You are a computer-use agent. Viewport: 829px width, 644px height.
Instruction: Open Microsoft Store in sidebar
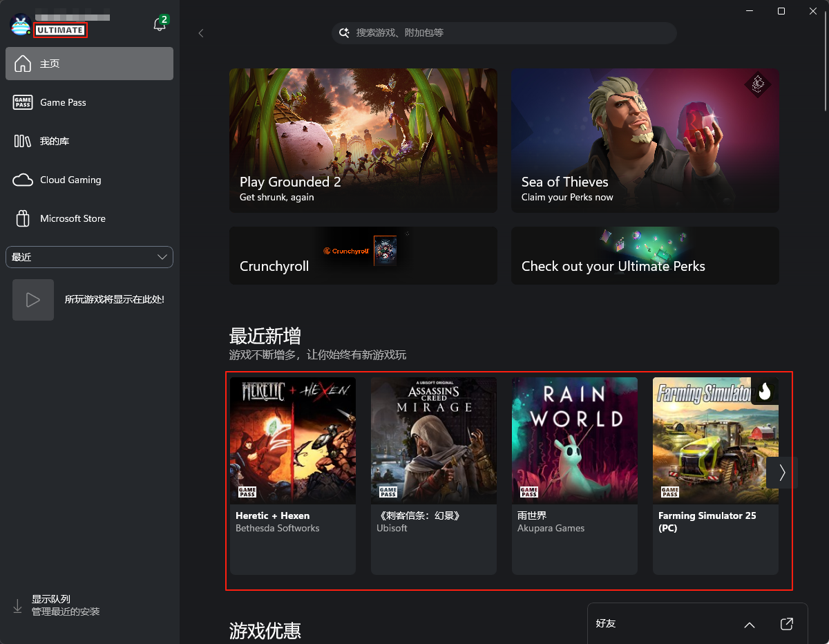point(89,218)
